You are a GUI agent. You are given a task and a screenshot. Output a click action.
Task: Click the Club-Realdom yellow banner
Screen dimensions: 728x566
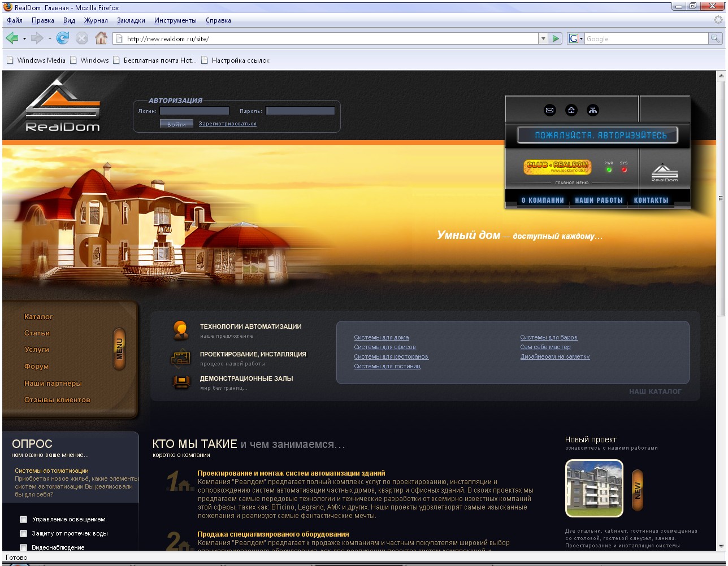[x=557, y=167]
